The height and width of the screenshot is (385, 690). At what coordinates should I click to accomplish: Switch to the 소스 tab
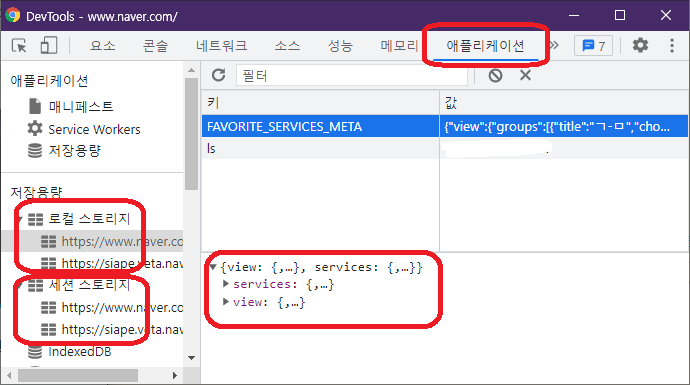pos(287,45)
